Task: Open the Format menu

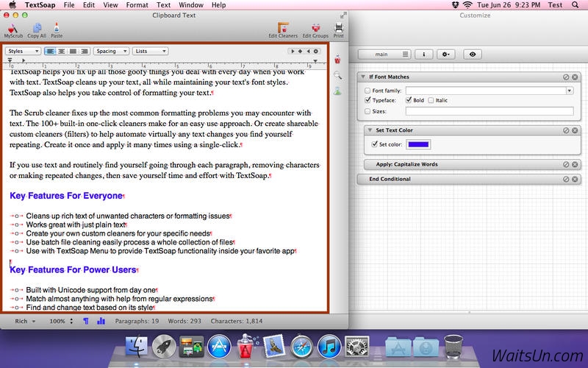Action: (x=137, y=5)
